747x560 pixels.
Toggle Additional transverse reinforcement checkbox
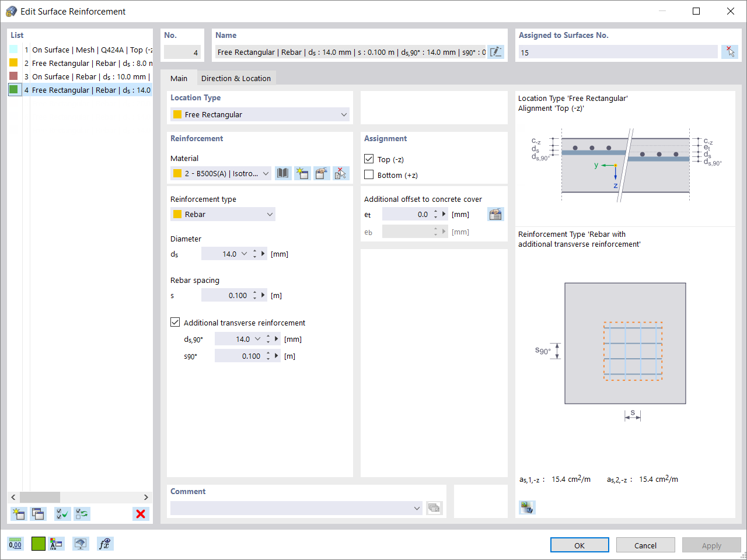coord(175,322)
